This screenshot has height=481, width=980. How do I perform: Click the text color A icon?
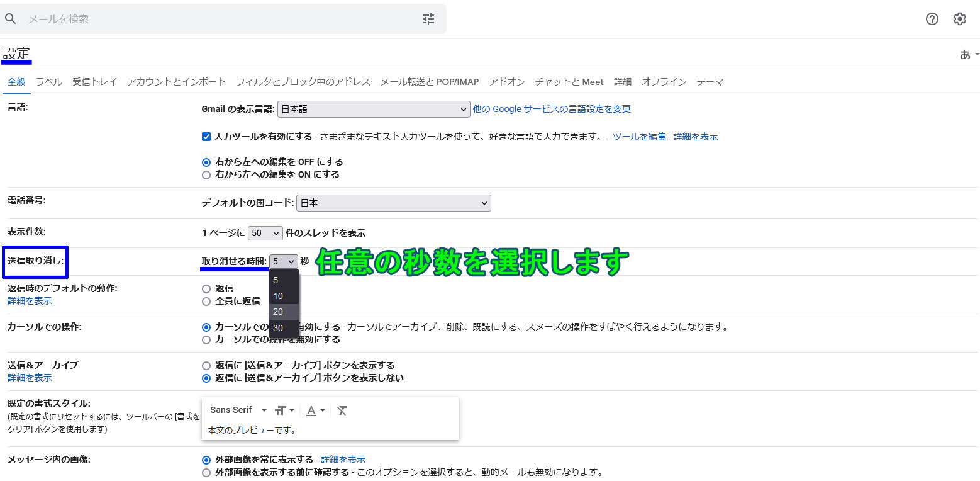[315, 410]
